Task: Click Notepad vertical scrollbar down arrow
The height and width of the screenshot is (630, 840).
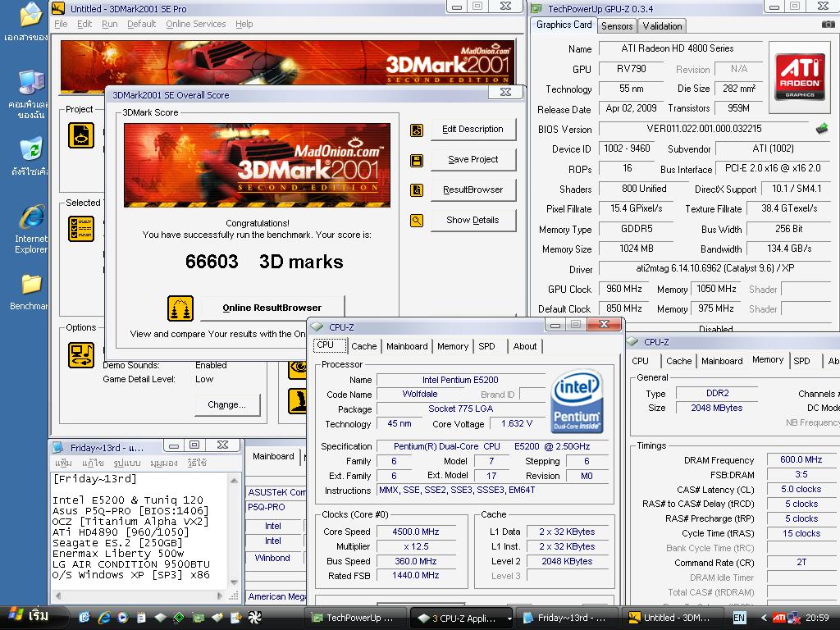Action: coord(234,582)
